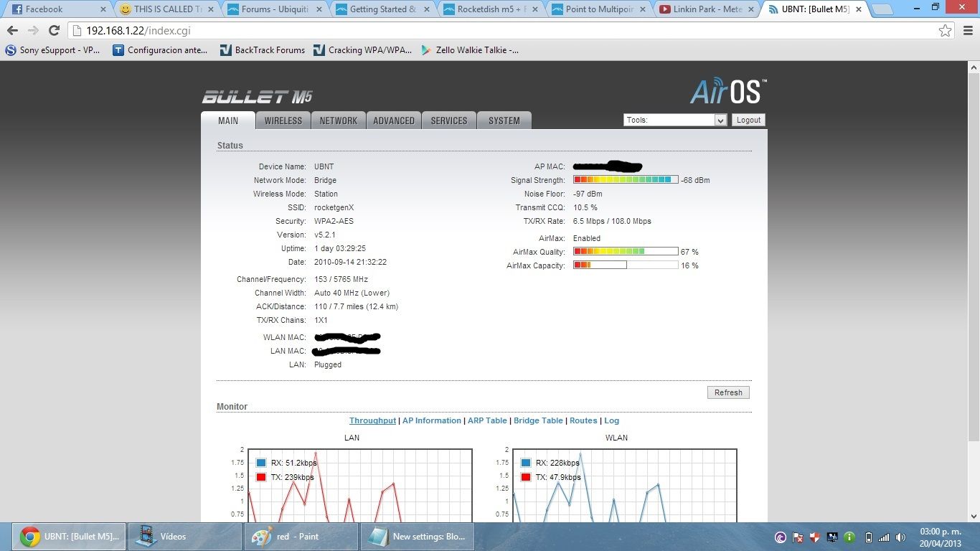Open the SYSTEM tab
The width and height of the screenshot is (980, 551).
point(504,121)
